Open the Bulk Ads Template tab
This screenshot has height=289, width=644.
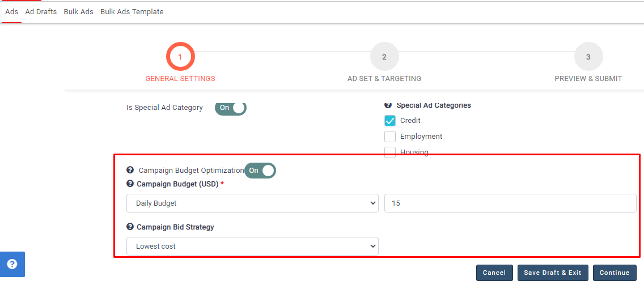(132, 12)
